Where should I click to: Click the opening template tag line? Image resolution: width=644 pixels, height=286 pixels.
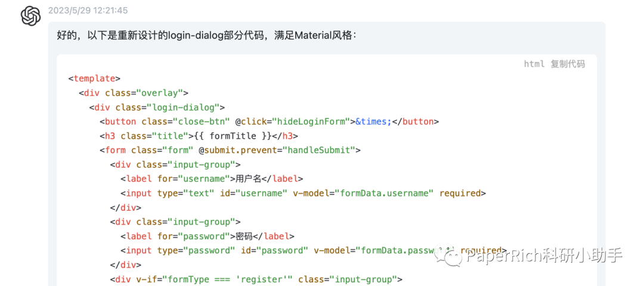tap(94, 78)
